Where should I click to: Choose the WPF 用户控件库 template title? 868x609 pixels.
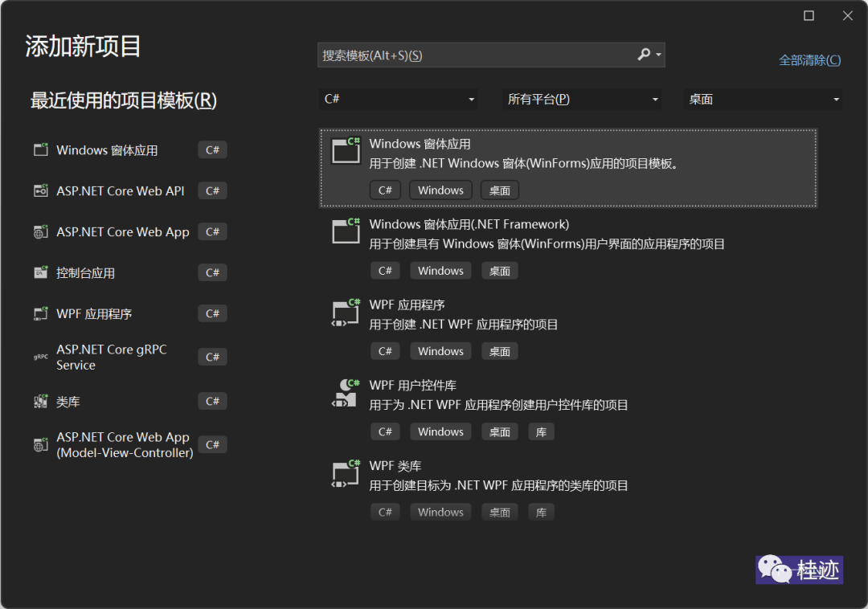[413, 385]
